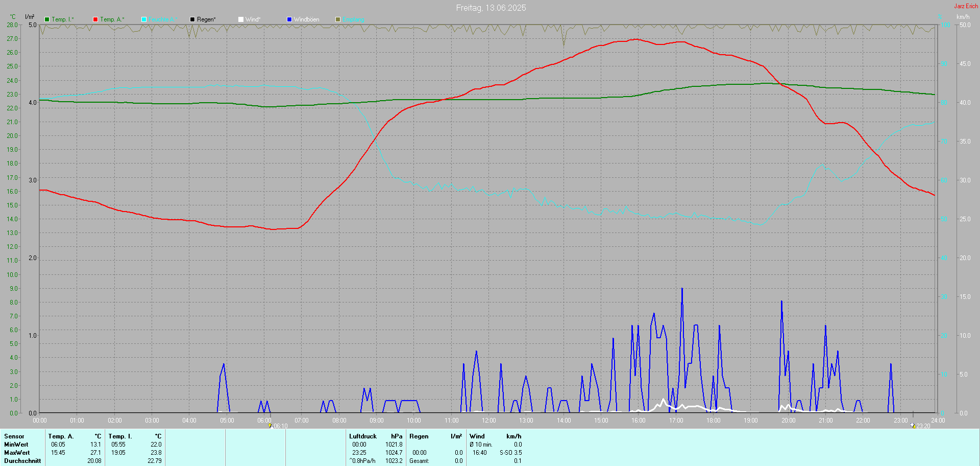Click the 'Temp. I.' column header in table
The image size is (980, 466).
pos(120,436)
